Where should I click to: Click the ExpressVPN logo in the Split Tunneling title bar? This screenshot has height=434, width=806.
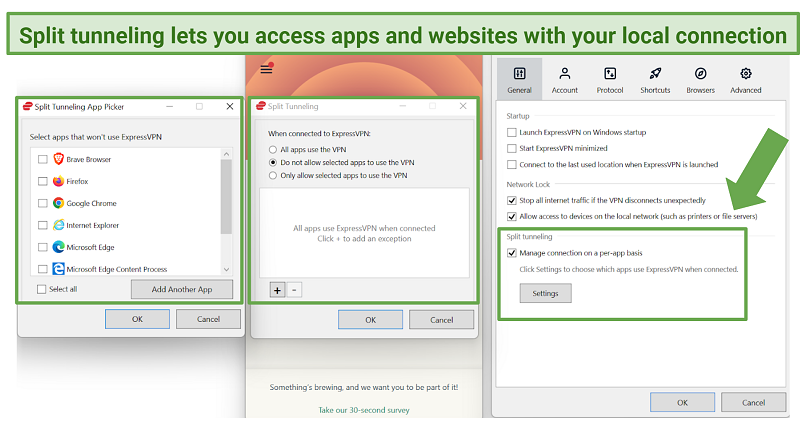[x=261, y=106]
